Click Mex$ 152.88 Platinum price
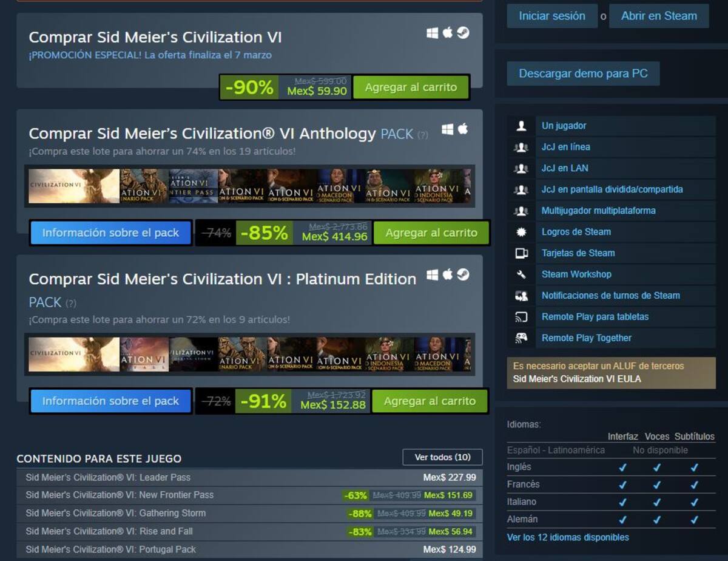The image size is (728, 561). click(333, 405)
